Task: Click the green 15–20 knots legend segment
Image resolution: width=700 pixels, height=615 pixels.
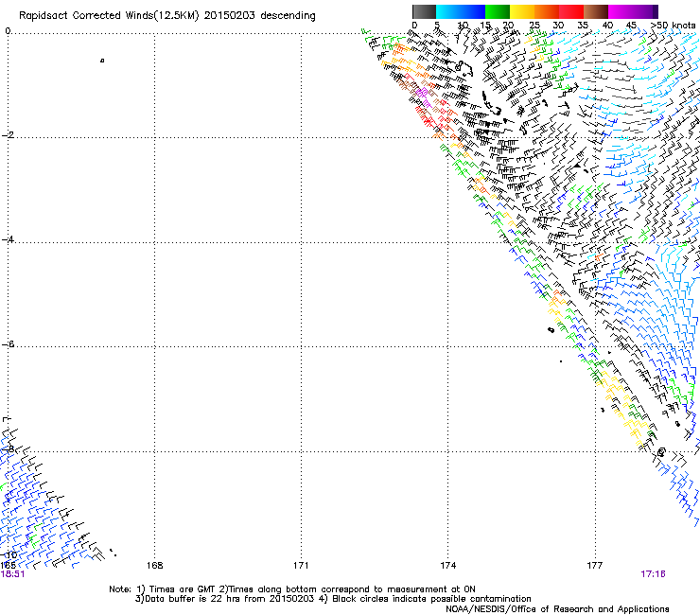Action: [498, 11]
